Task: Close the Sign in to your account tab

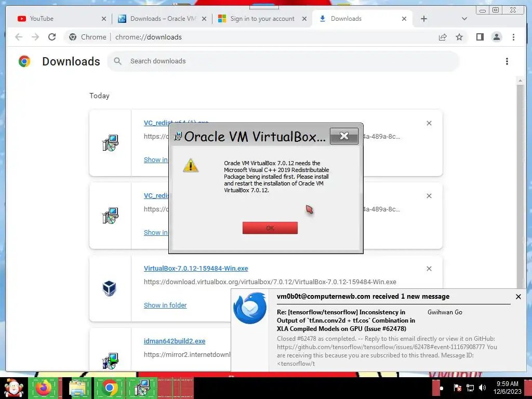Action: (x=304, y=19)
